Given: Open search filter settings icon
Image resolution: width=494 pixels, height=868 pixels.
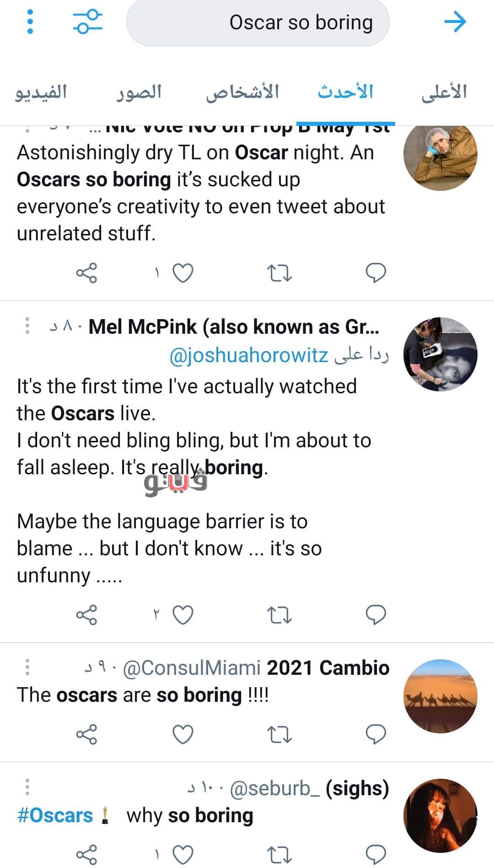Looking at the screenshot, I should [87, 22].
